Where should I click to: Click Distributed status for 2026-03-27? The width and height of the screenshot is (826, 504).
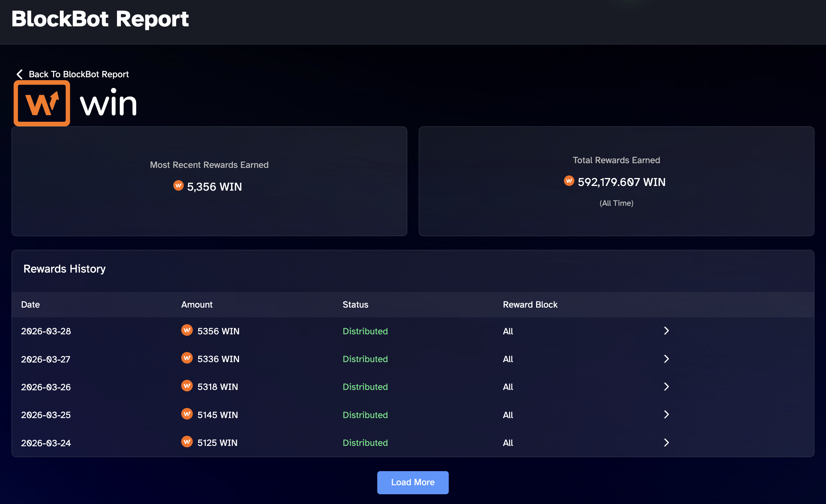(x=365, y=359)
